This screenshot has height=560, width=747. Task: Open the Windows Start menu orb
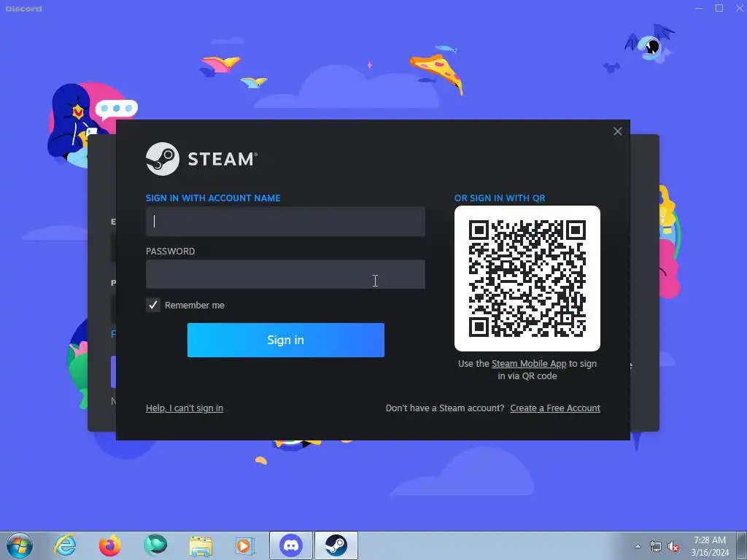20,545
